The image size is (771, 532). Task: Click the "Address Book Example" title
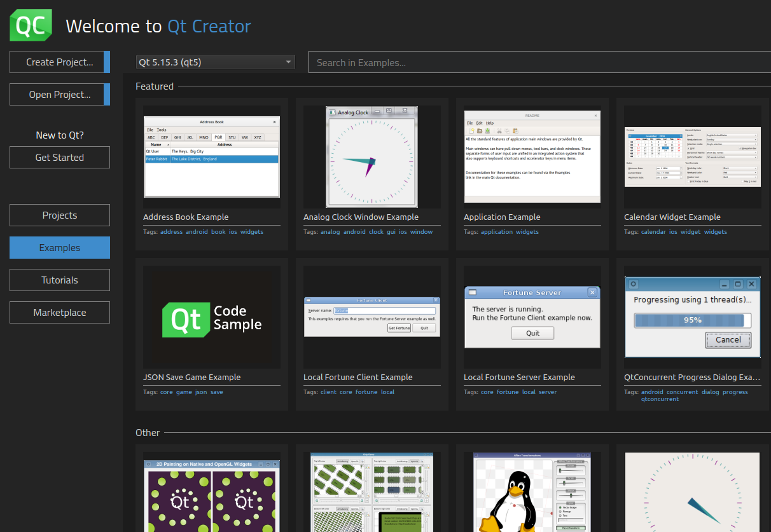click(186, 217)
